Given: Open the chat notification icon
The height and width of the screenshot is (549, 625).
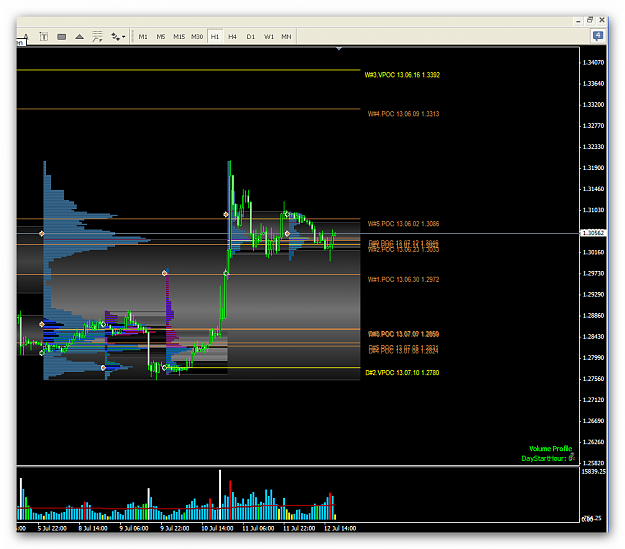Looking at the screenshot, I should [597, 36].
